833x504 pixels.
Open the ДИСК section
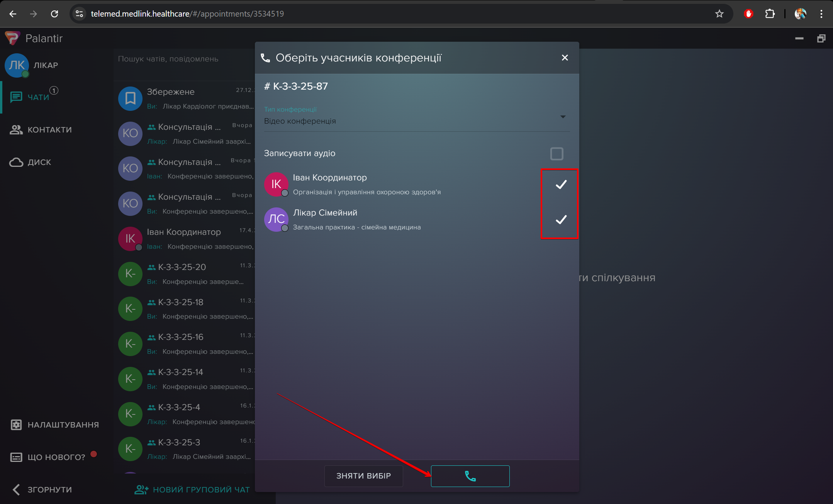click(39, 162)
